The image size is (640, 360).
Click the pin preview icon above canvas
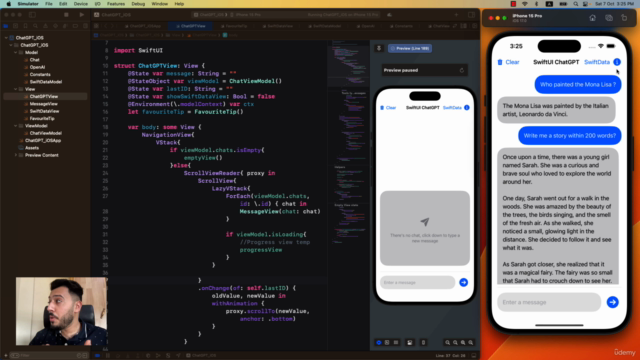point(379,48)
